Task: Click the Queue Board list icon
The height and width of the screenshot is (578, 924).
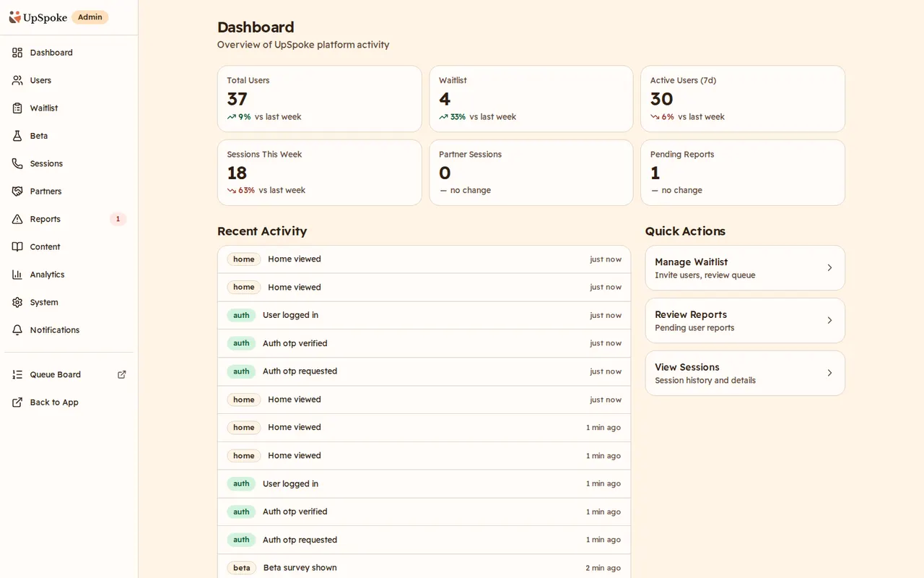Action: tap(17, 375)
